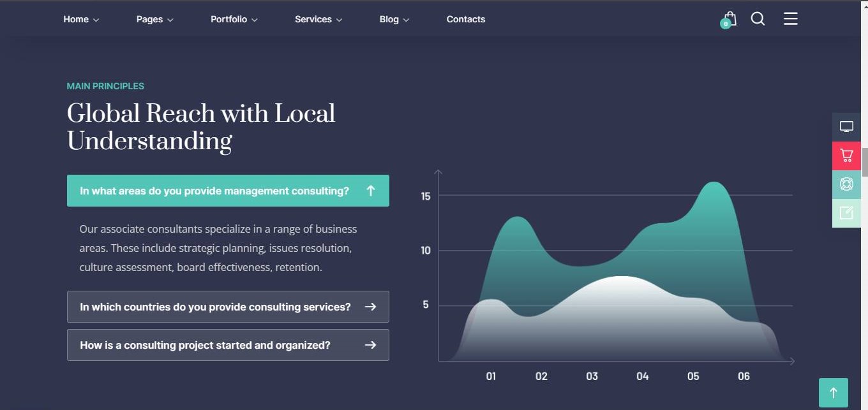
Task: Click the scroll-to-top arrow button
Action: [x=834, y=393]
